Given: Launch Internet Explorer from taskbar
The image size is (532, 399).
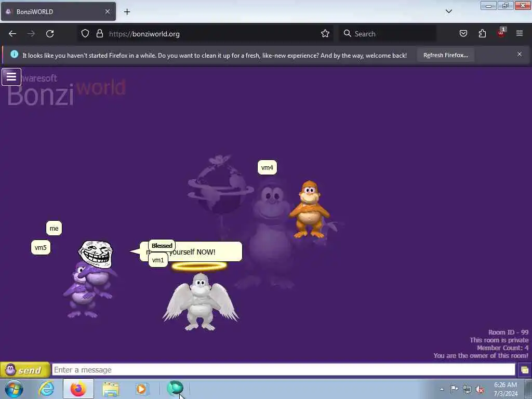Looking at the screenshot, I should click(x=46, y=389).
